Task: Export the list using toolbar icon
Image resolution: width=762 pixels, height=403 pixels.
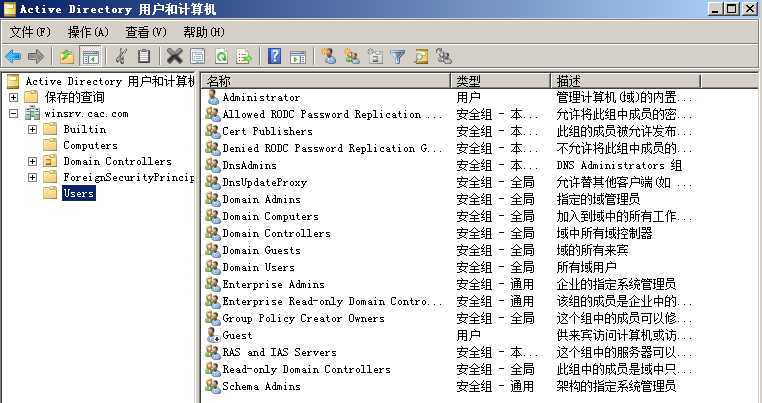Action: pos(244,56)
